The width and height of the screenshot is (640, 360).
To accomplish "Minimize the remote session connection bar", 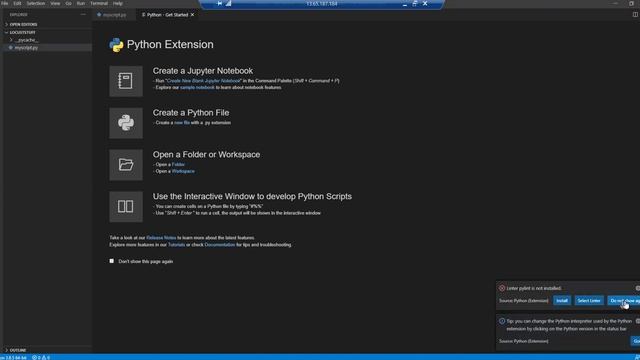I will pyautogui.click(x=404, y=4).
